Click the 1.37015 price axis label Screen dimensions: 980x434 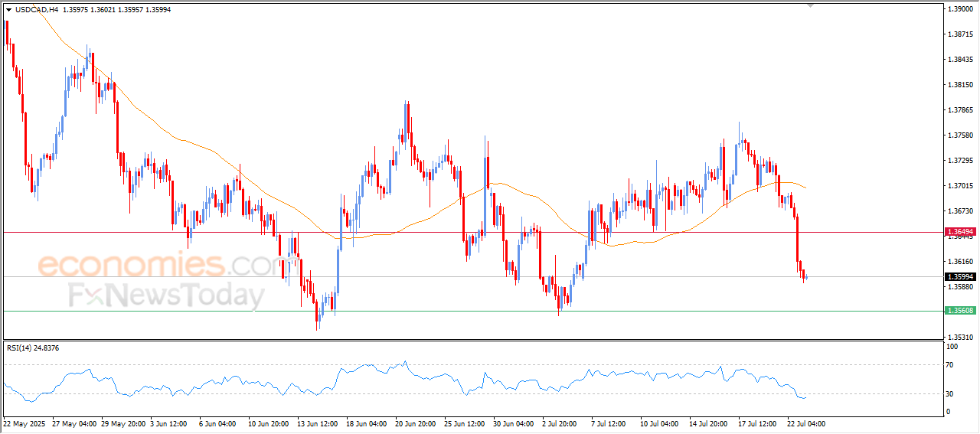pos(961,186)
